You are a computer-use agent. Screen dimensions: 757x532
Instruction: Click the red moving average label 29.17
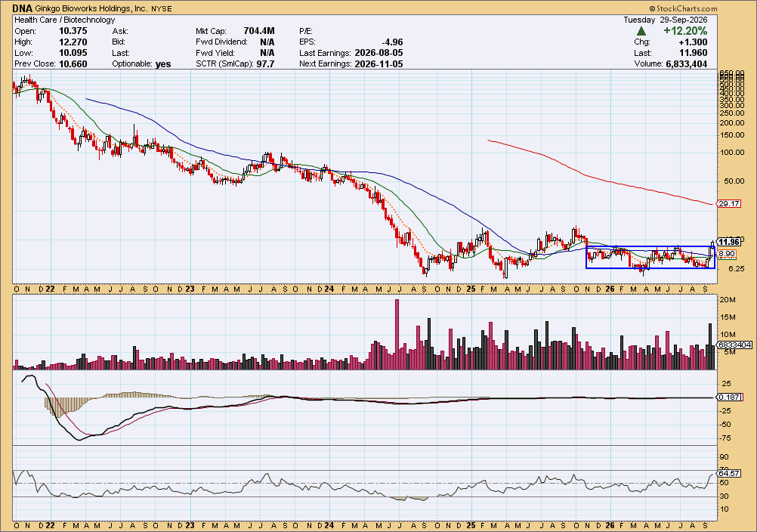729,204
